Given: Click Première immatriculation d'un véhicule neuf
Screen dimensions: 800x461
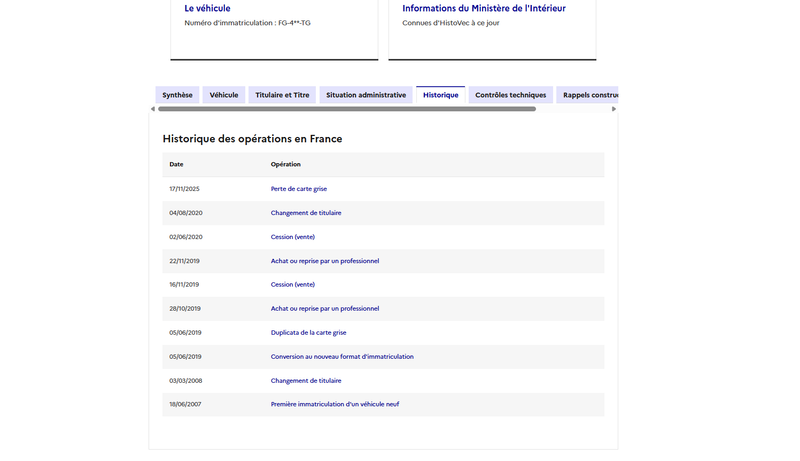Looking at the screenshot, I should click(x=335, y=404).
